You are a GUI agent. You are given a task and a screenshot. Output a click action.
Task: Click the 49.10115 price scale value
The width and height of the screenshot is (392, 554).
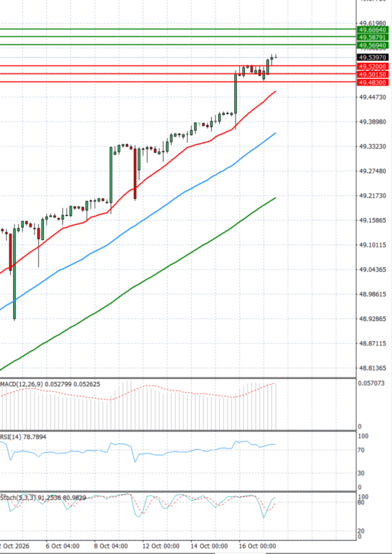click(x=372, y=245)
